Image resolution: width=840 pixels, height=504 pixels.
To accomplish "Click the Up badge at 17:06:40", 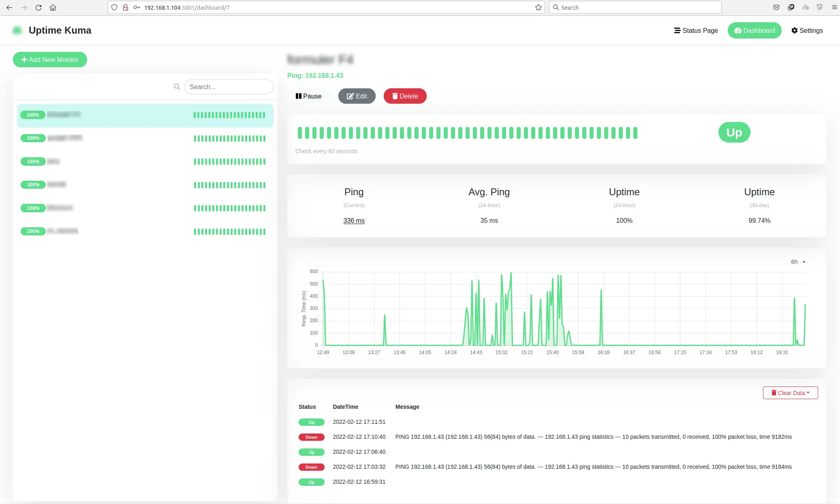I will 312,452.
